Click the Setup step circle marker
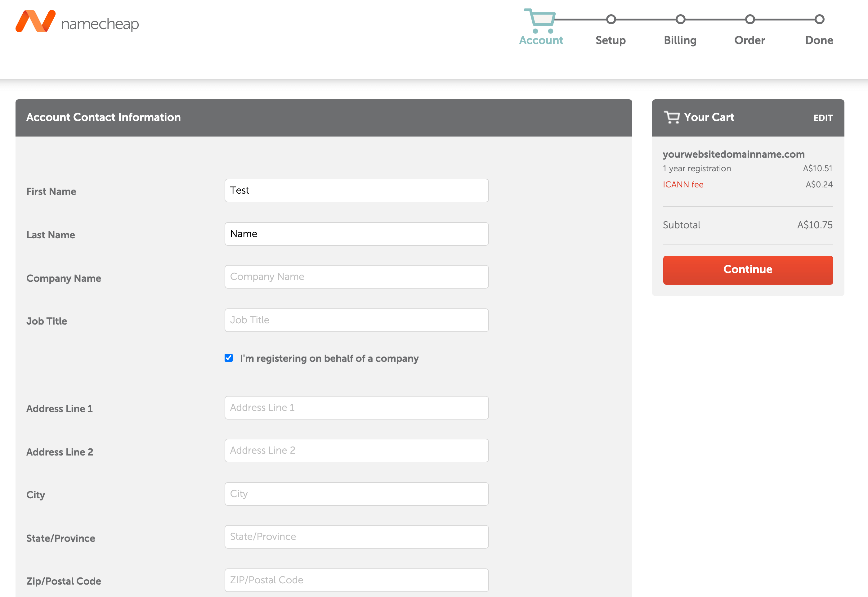This screenshot has height=597, width=868. coord(611,19)
